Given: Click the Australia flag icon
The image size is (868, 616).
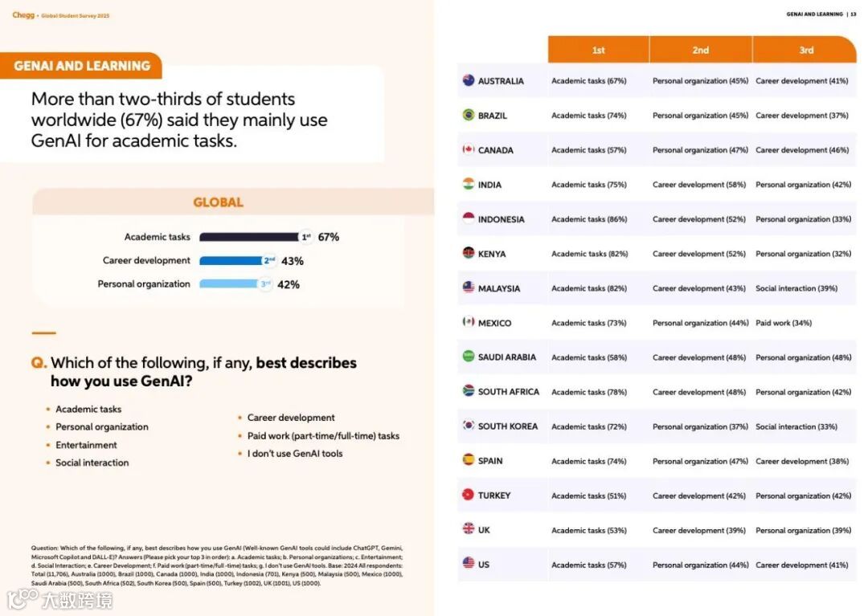Looking at the screenshot, I should point(469,80).
